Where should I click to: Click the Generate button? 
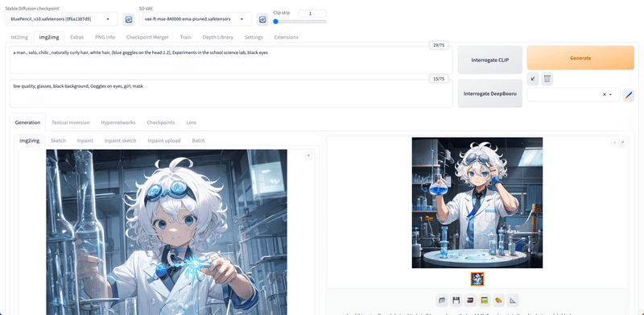pos(580,58)
